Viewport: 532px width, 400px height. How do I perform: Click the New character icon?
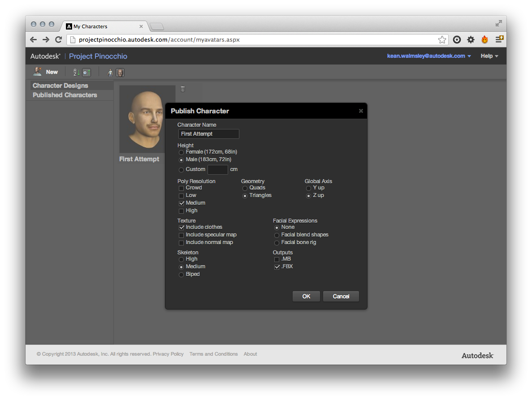[x=38, y=72]
